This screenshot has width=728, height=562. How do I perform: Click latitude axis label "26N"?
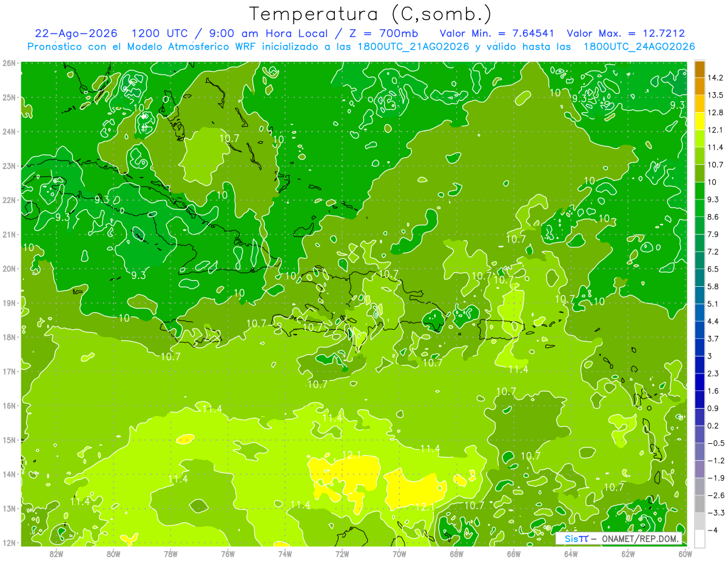[x=9, y=63]
